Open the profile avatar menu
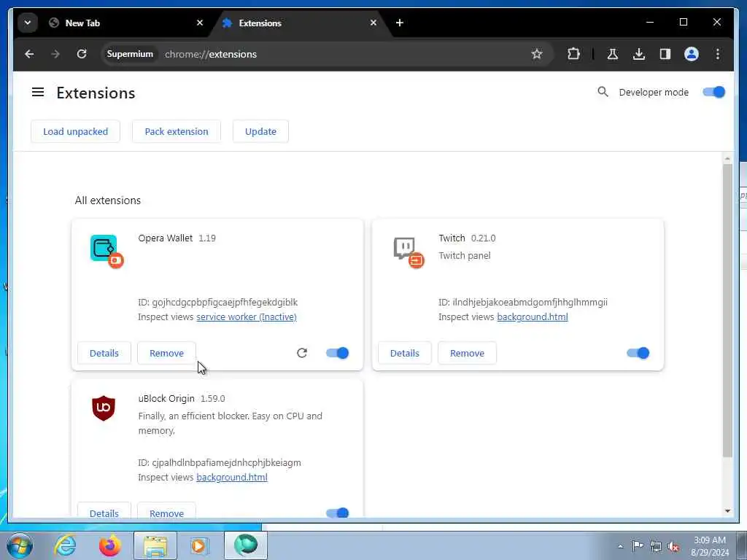 [x=692, y=54]
